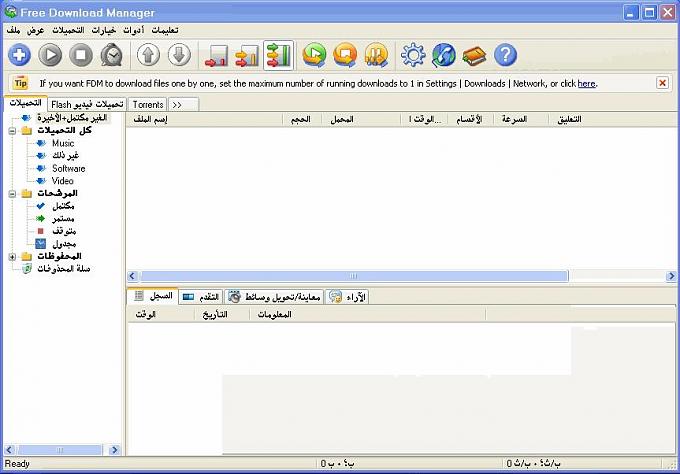Move download down with down arrow icon
The height and width of the screenshot is (474, 680).
click(179, 55)
